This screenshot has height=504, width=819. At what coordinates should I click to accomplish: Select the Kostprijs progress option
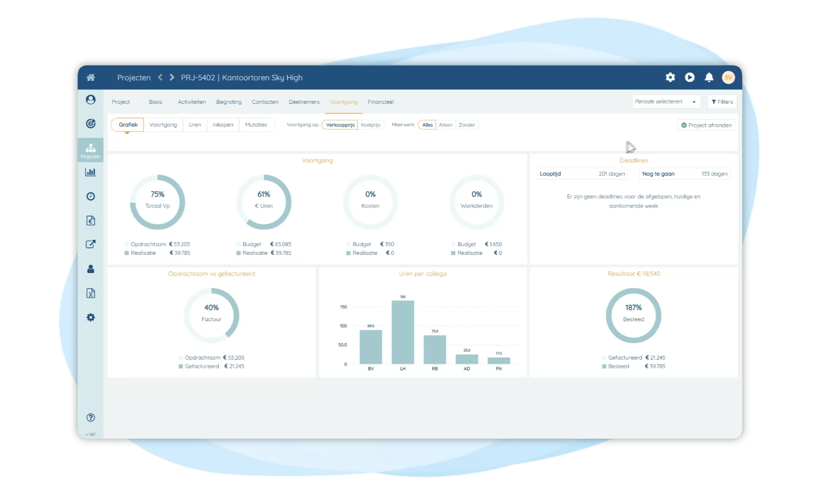click(x=371, y=125)
